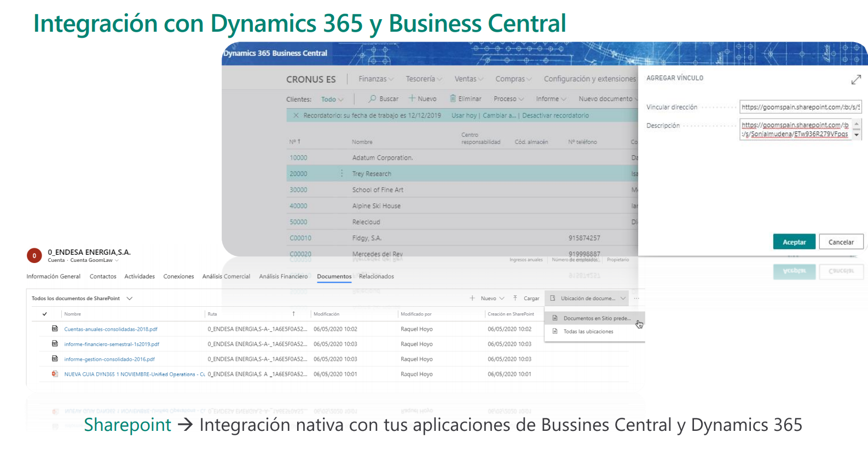Click the Nuevo plus icon in Clientes toolbar

[412, 98]
